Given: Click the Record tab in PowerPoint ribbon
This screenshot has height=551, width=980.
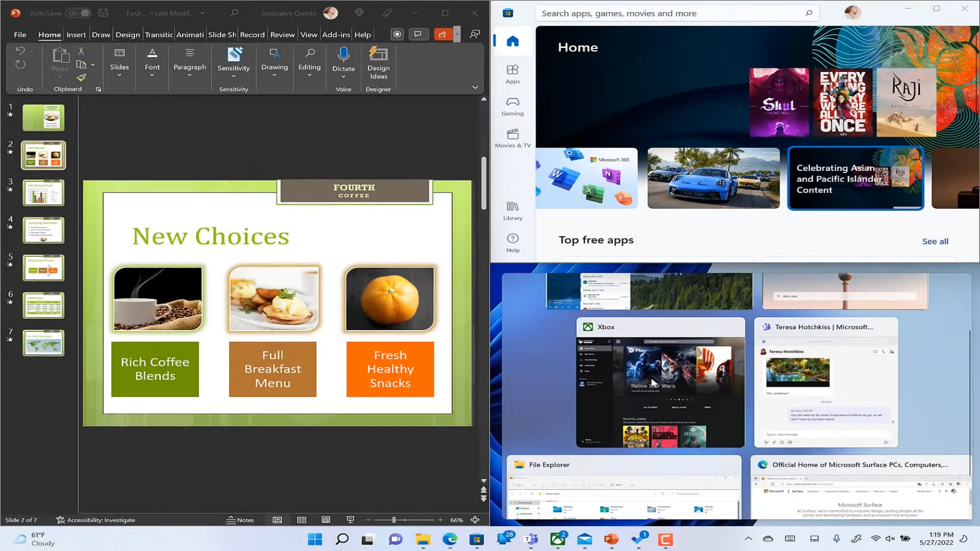Looking at the screenshot, I should [x=252, y=34].
